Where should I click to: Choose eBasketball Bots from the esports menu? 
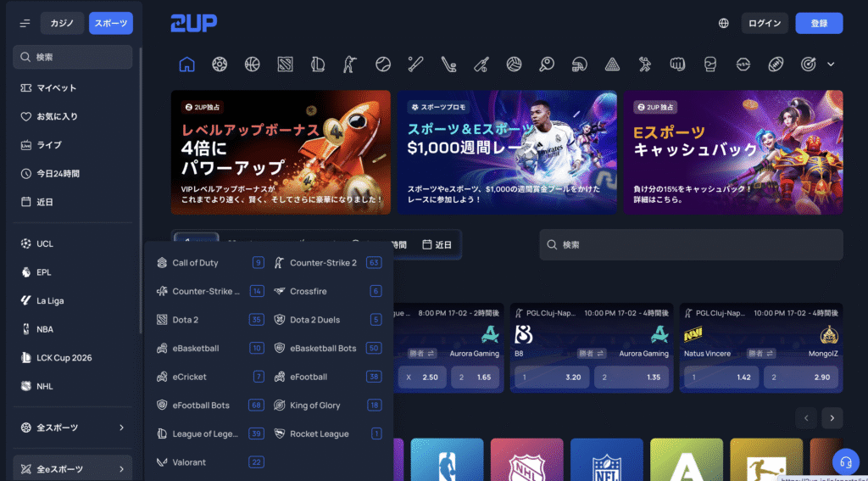point(328,348)
